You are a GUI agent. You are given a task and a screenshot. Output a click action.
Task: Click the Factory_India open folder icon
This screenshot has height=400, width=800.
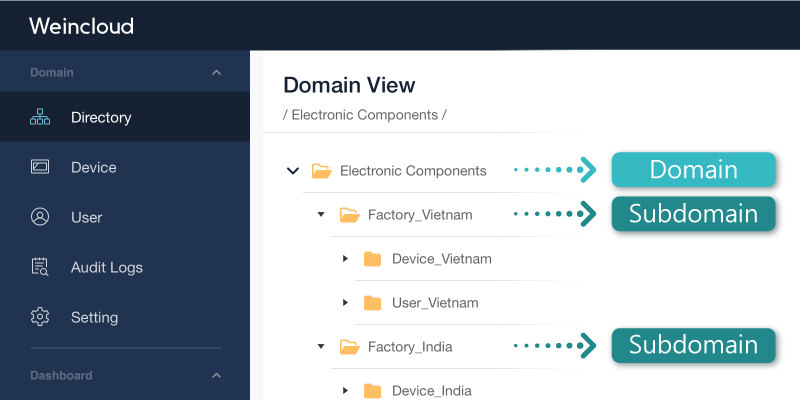point(349,347)
